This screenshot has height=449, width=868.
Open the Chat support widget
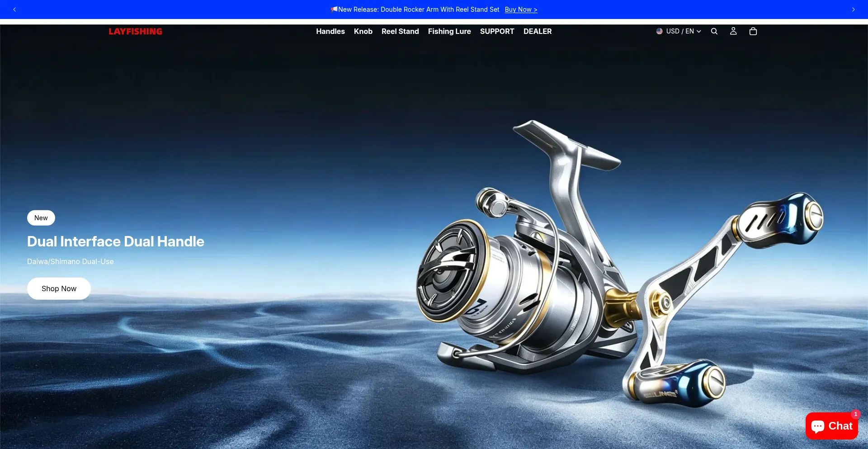point(832,426)
